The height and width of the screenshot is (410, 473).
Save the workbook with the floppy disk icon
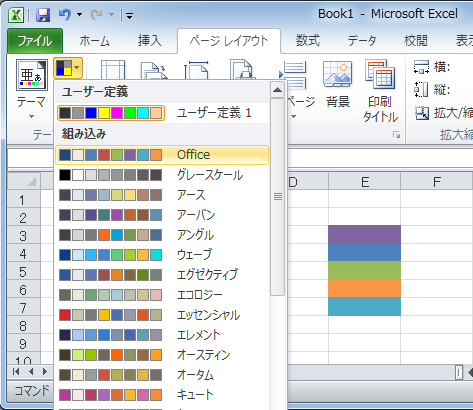point(43,15)
